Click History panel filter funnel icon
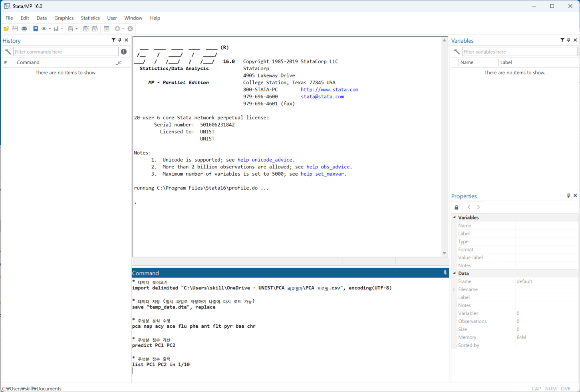 pos(113,40)
